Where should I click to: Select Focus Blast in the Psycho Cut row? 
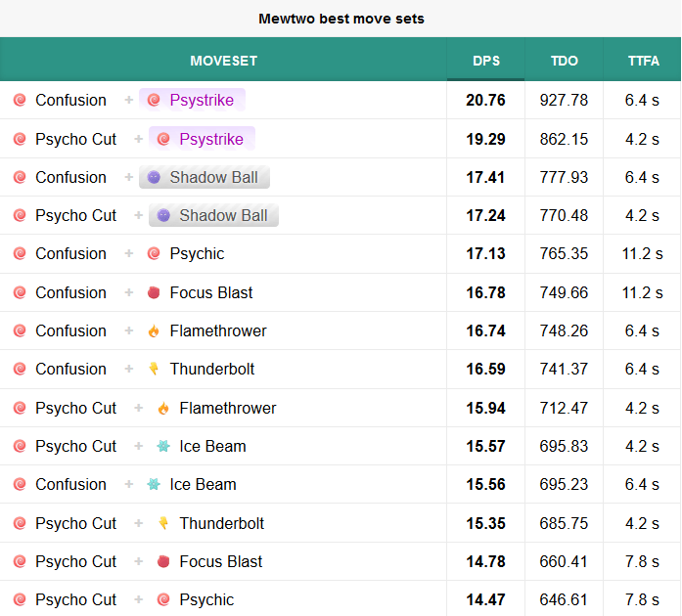click(220, 561)
